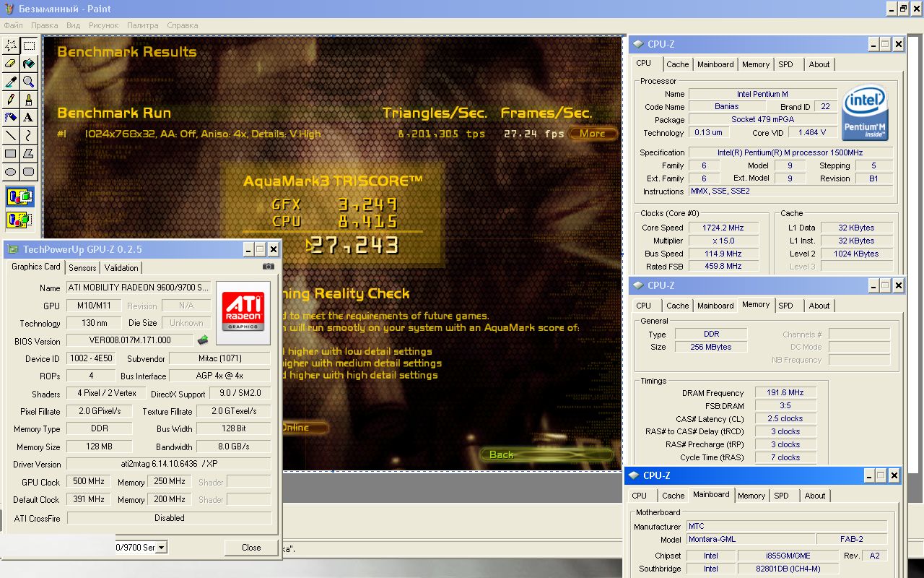Click the Close button in GPU-Z
Image resolution: width=924 pixels, height=578 pixels.
point(251,548)
